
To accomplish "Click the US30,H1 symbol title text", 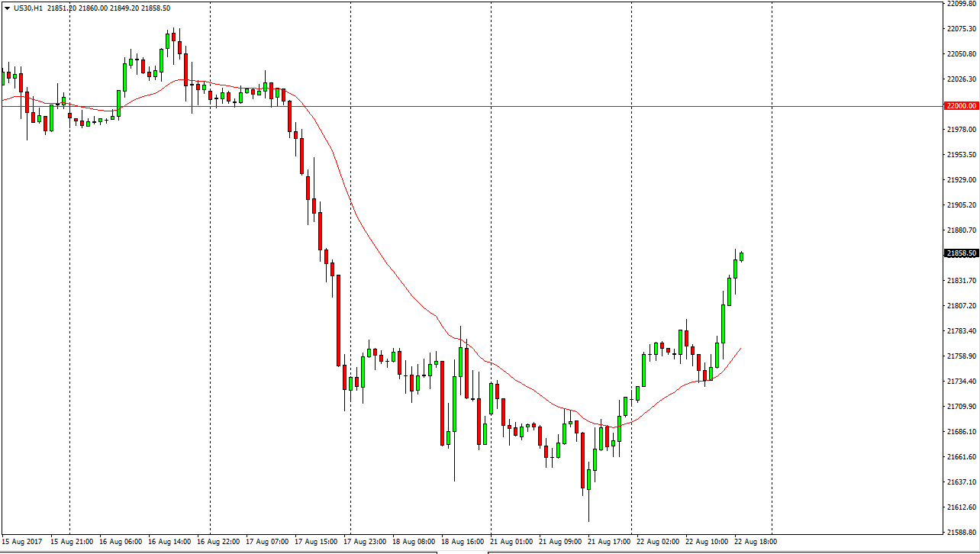I will (x=27, y=8).
